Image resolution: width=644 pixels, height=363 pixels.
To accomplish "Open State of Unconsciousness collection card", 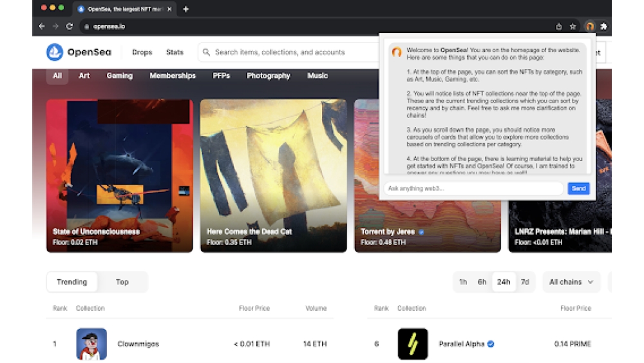I will pos(120,175).
